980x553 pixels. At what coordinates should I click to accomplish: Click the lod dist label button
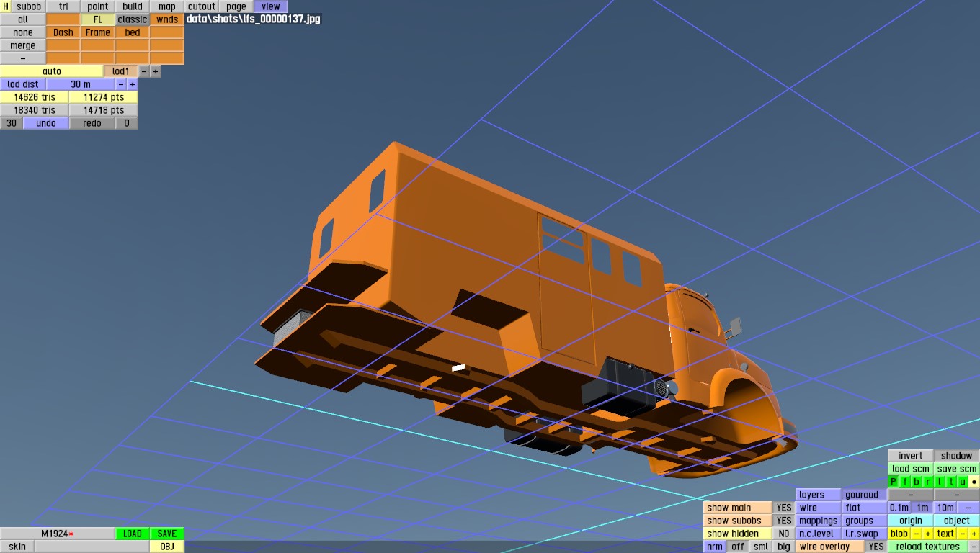23,84
